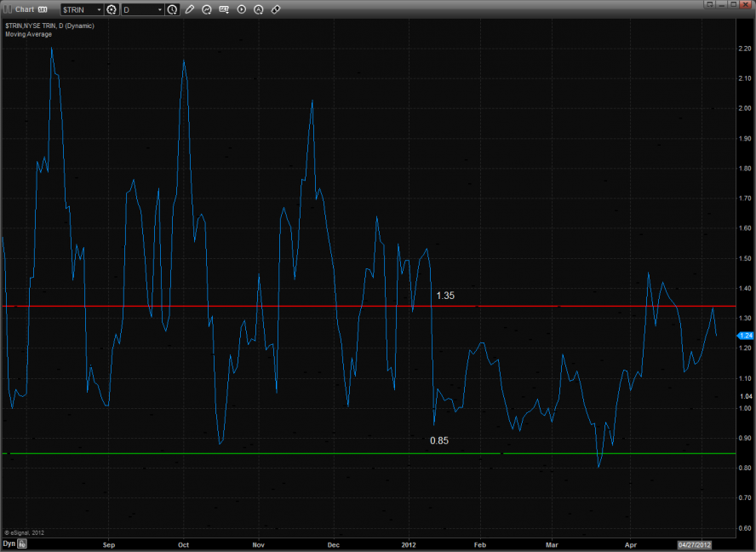Click the chart link badge beside Chart
Viewport: 756px width, 552px height.
pos(43,9)
